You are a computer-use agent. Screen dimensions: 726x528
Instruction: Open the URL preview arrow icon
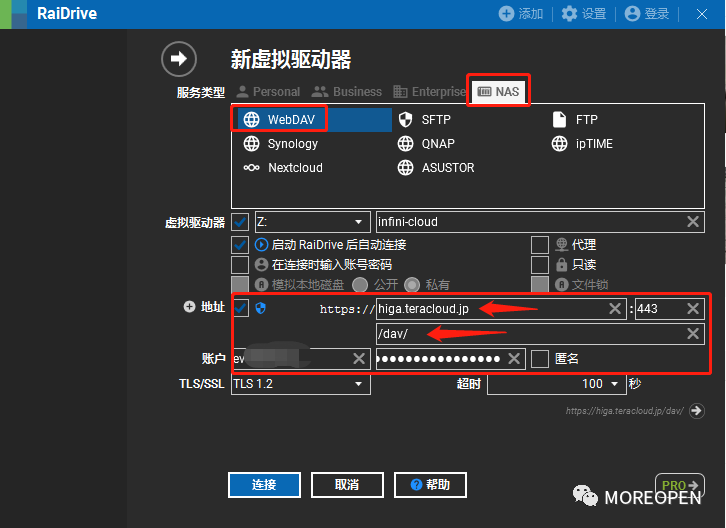pyautogui.click(x=697, y=410)
